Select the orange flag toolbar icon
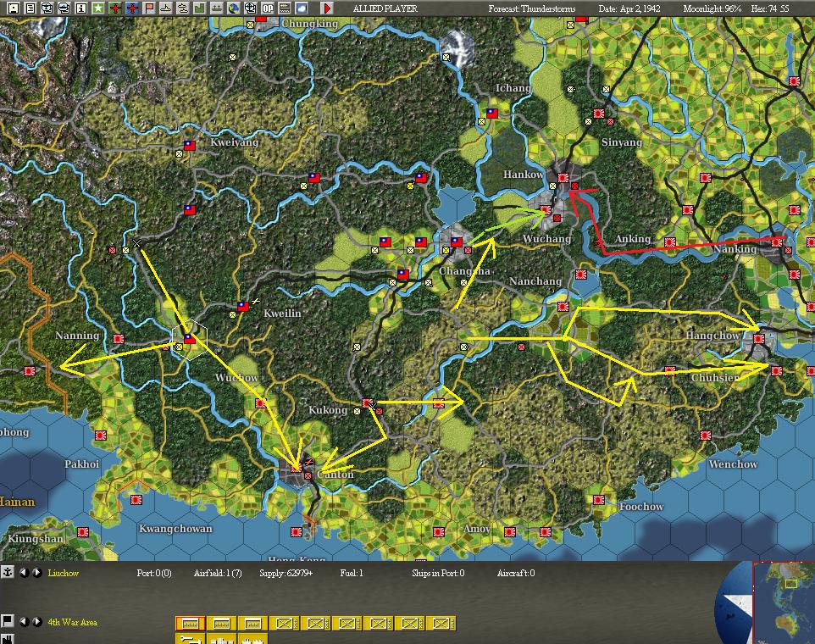Viewport: 815px width, 644px height. (149, 8)
